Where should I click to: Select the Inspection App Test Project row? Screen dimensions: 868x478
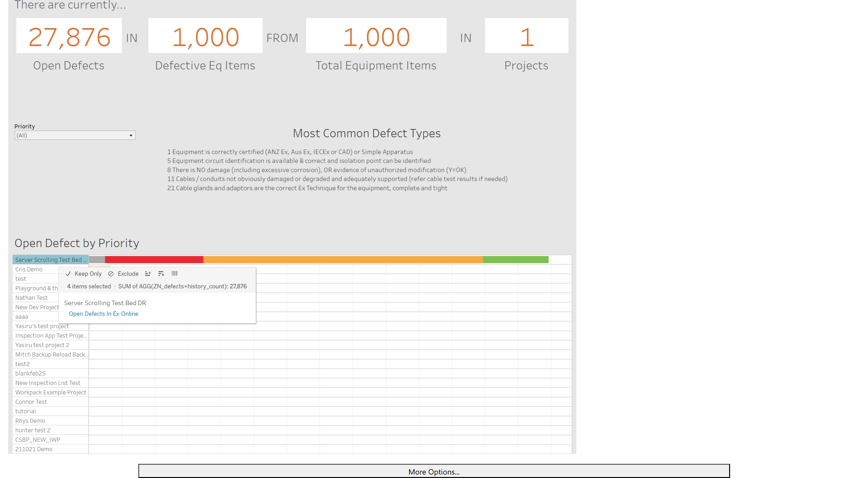(51, 335)
